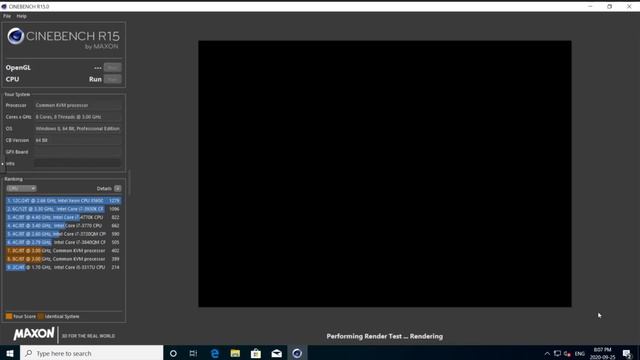Screen dimensions: 640x360
Task: Toggle the ranking Details button
Action: tap(118, 189)
